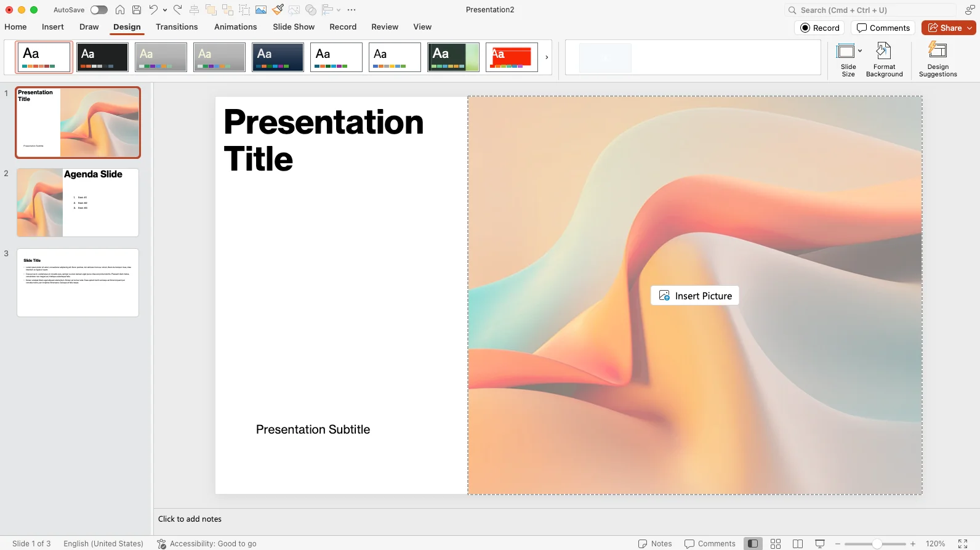Image resolution: width=980 pixels, height=550 pixels.
Task: Select slide 3 thumbnail
Action: pos(78,283)
